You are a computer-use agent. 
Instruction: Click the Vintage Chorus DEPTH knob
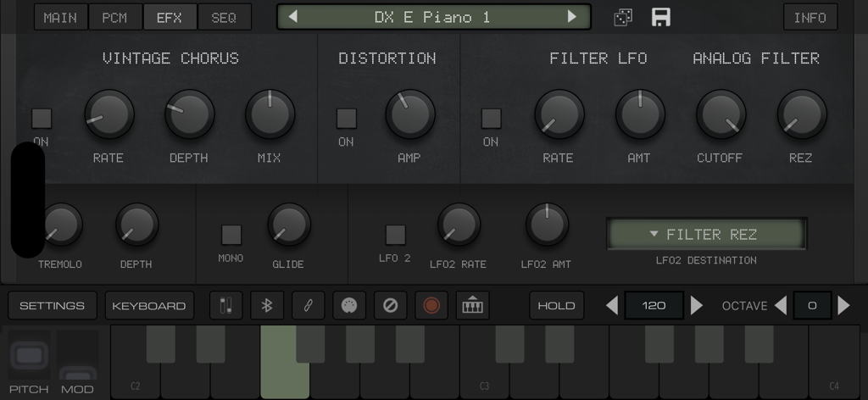point(190,114)
